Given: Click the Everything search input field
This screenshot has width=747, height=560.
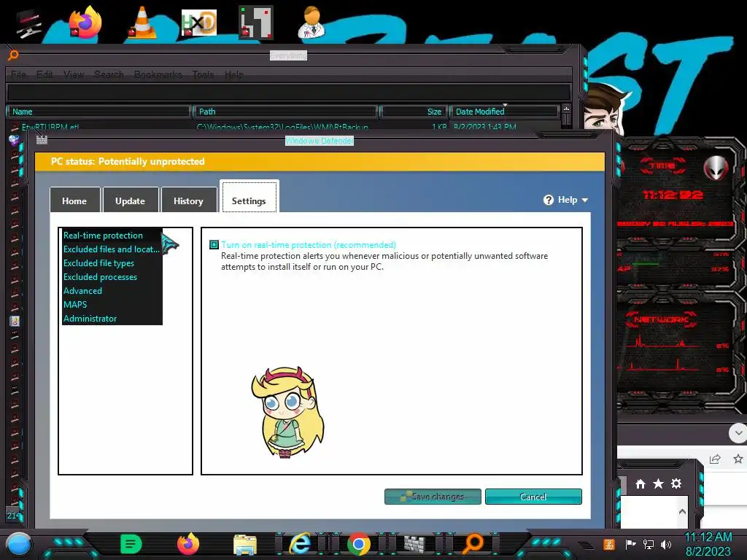Looking at the screenshot, I should [x=289, y=92].
